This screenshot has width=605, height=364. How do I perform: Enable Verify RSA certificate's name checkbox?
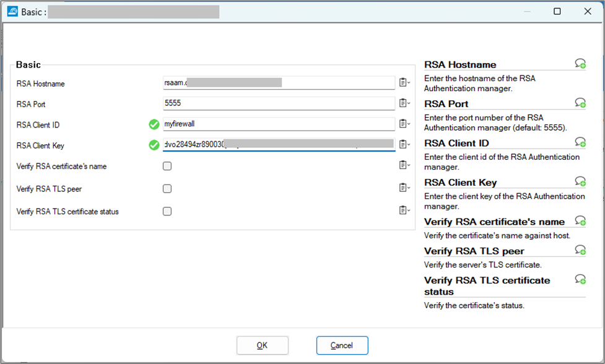pos(167,167)
